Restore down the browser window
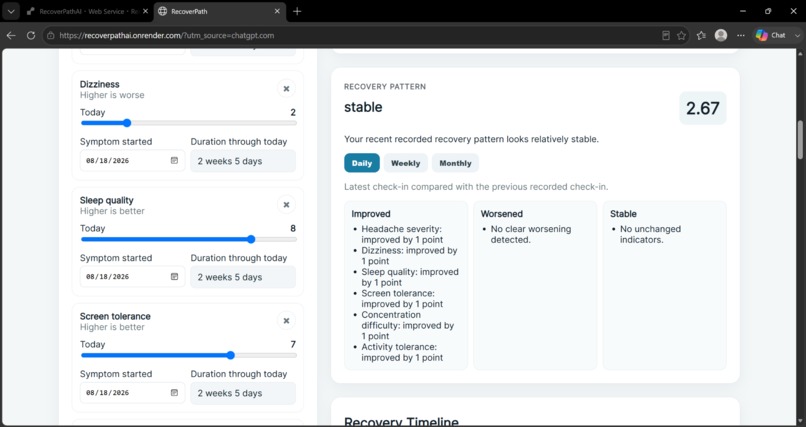The width and height of the screenshot is (806, 427). (x=768, y=11)
